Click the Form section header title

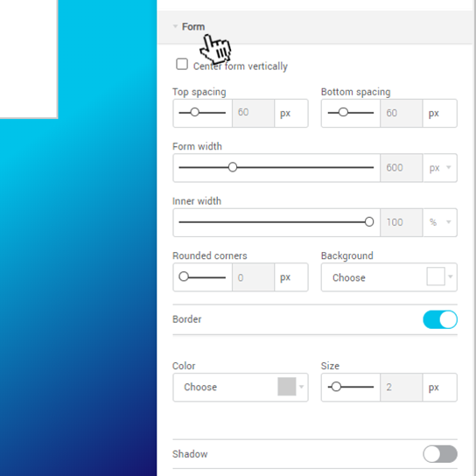193,27
